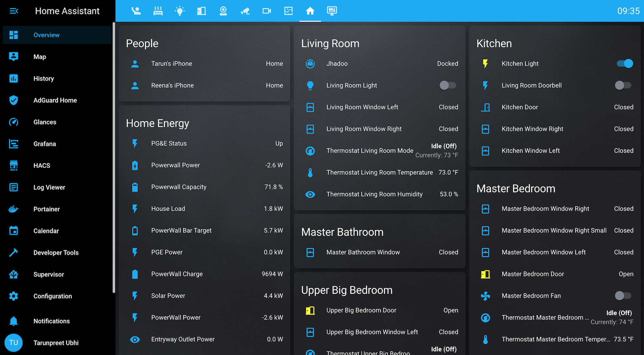
Task: Open the radiator heating view tab
Action: [158, 11]
